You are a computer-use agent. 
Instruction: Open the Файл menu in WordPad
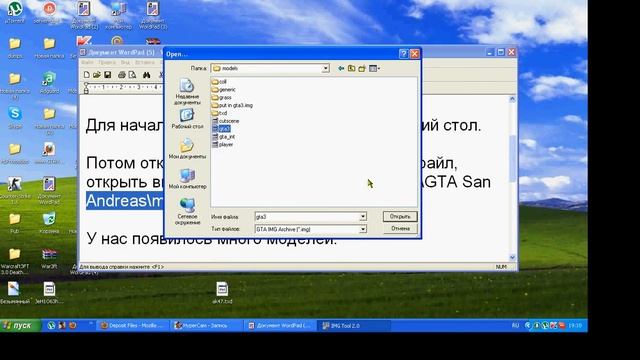(x=87, y=62)
